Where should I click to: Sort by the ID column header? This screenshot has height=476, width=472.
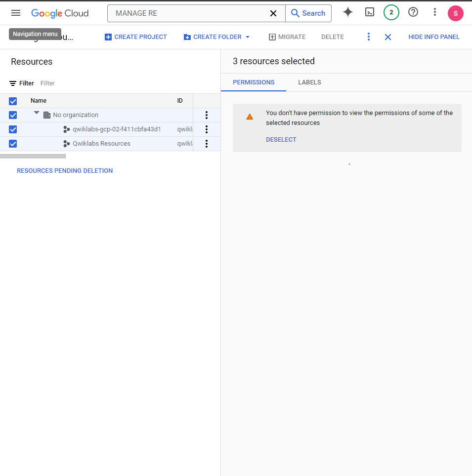[x=180, y=101]
